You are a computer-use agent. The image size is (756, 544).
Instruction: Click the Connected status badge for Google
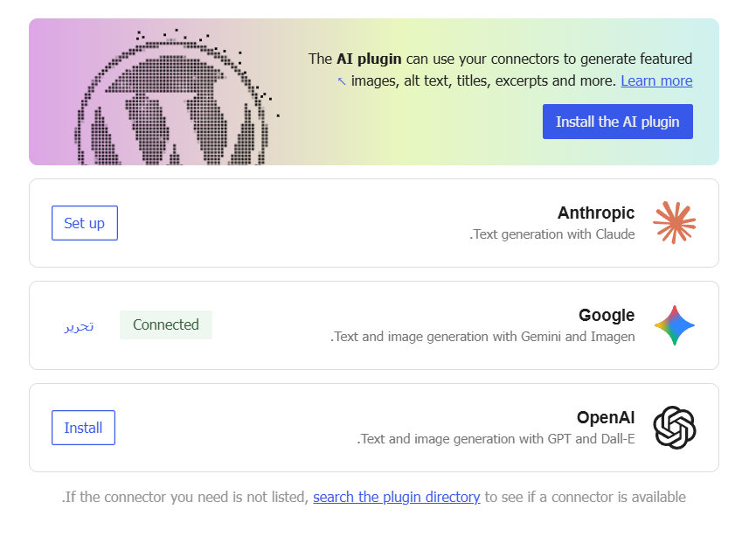click(166, 324)
